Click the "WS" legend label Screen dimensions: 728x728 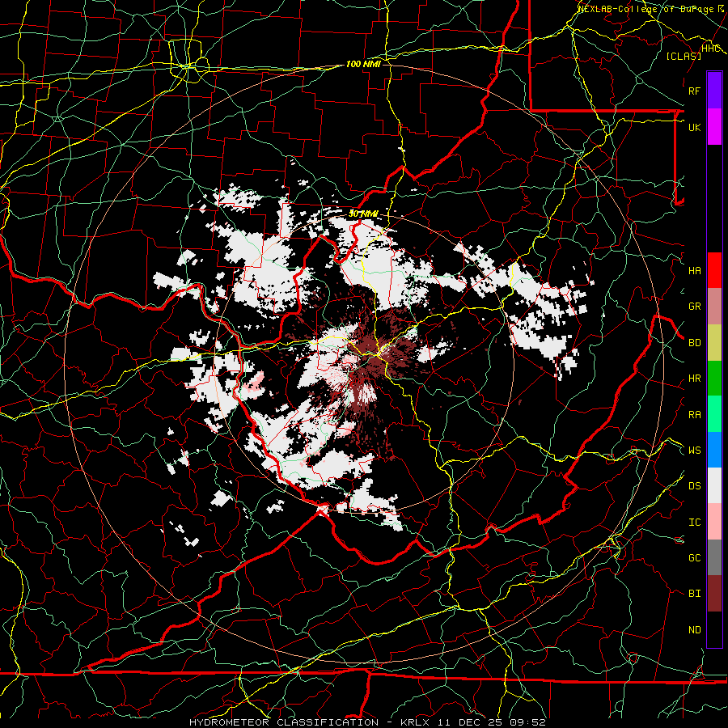pos(695,450)
